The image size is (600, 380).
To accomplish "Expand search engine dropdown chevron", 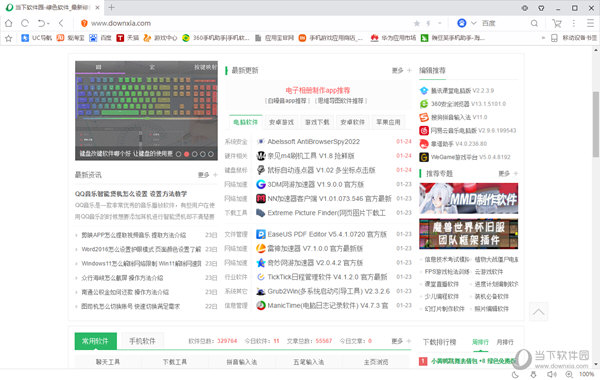I will [473, 23].
